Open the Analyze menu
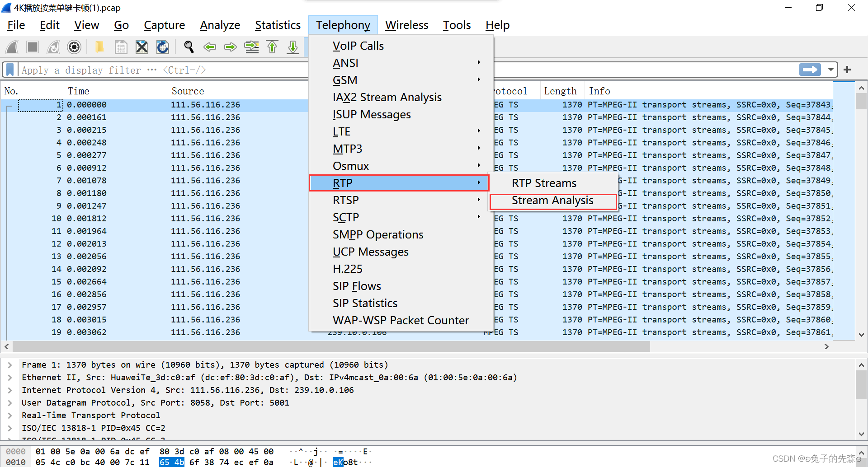The width and height of the screenshot is (868, 467). pyautogui.click(x=220, y=25)
